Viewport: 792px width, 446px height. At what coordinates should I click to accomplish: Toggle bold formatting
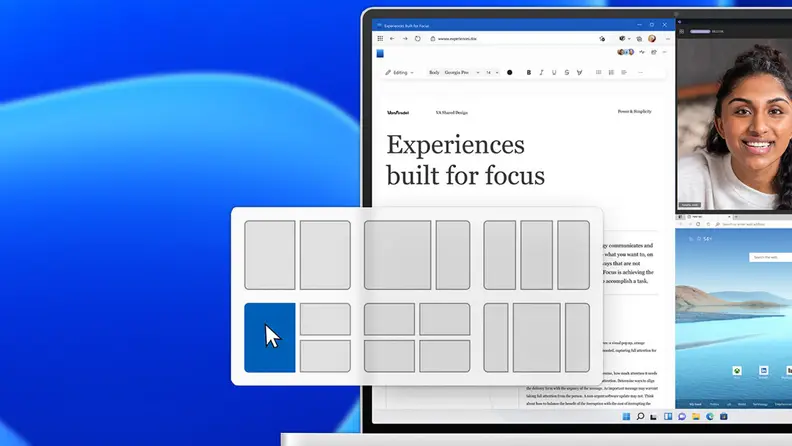(x=529, y=73)
